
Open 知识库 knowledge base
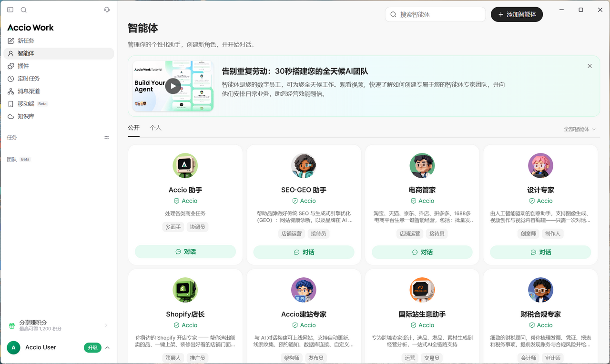(59, 117)
